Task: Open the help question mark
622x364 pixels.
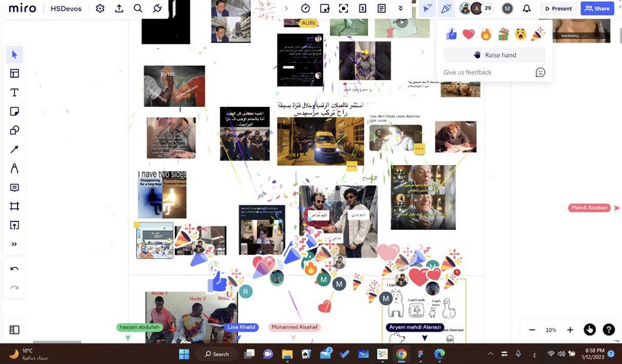Action: coord(609,329)
